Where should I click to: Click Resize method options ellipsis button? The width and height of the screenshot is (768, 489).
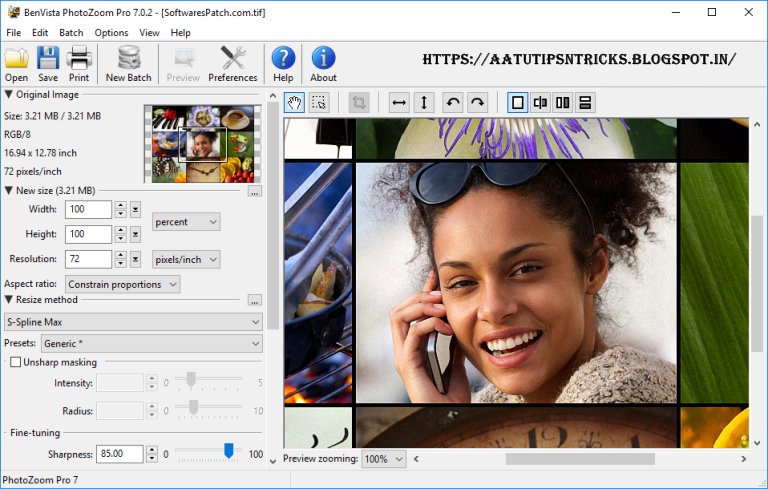coord(255,300)
